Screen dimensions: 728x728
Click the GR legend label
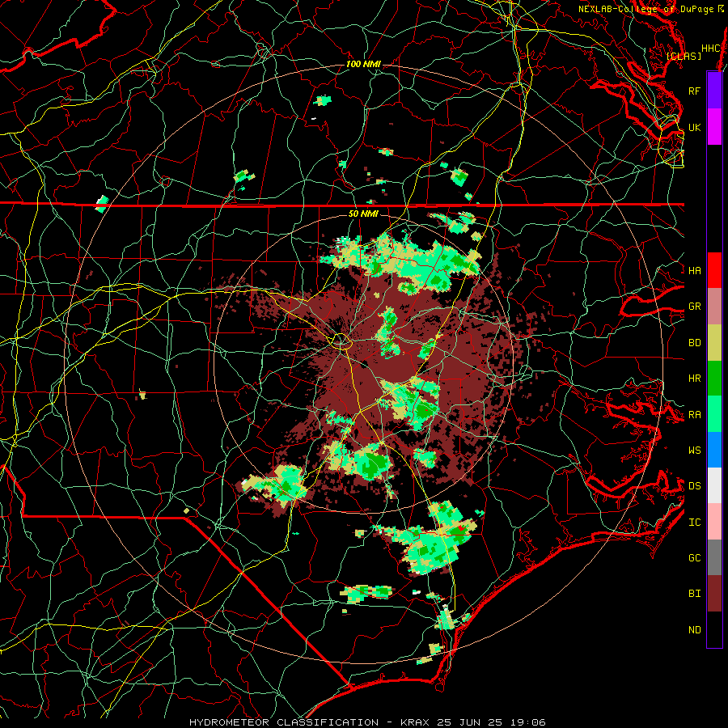(x=694, y=307)
